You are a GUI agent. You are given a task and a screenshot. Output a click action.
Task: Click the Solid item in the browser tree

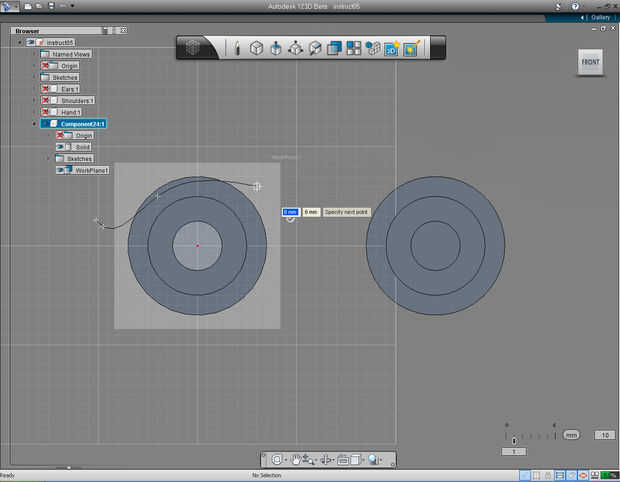click(82, 147)
